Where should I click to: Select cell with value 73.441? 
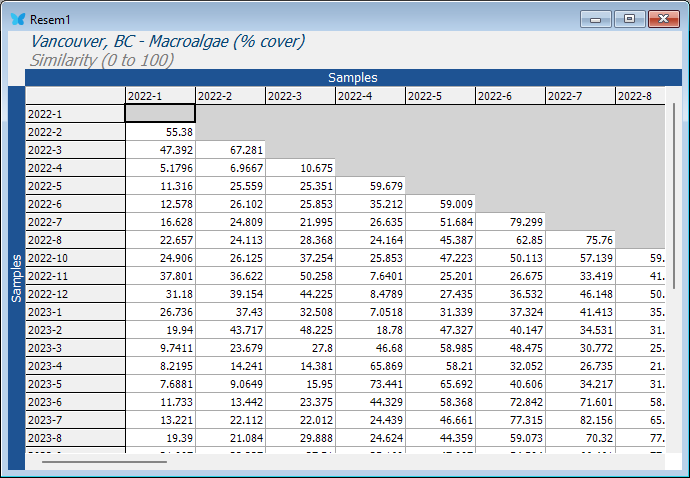click(370, 384)
